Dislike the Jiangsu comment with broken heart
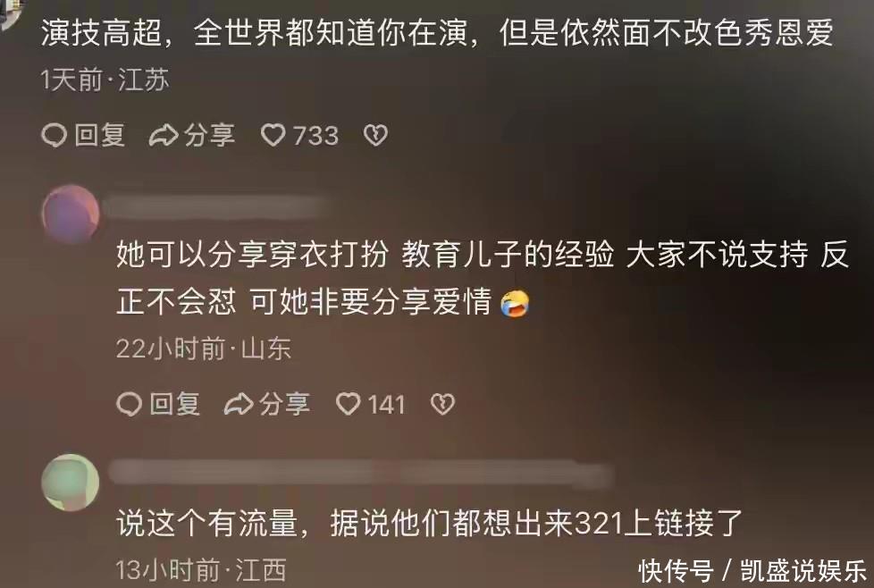 pos(375,136)
